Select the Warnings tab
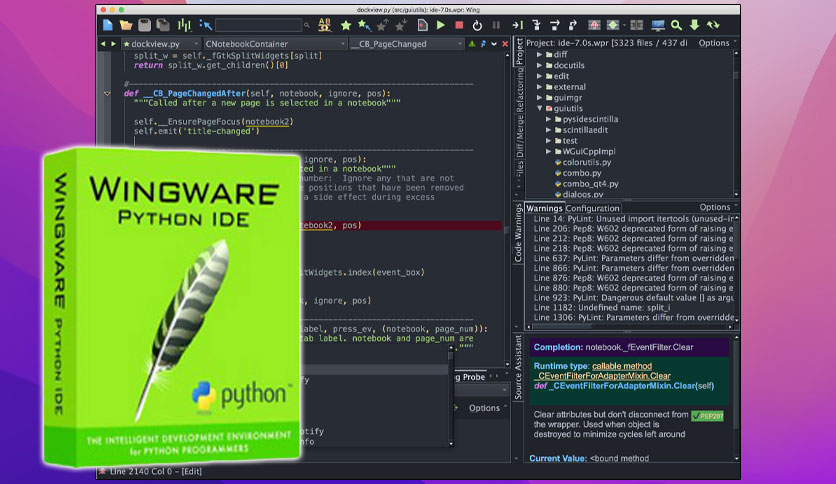Viewport: 836px width, 484px height. click(x=544, y=208)
